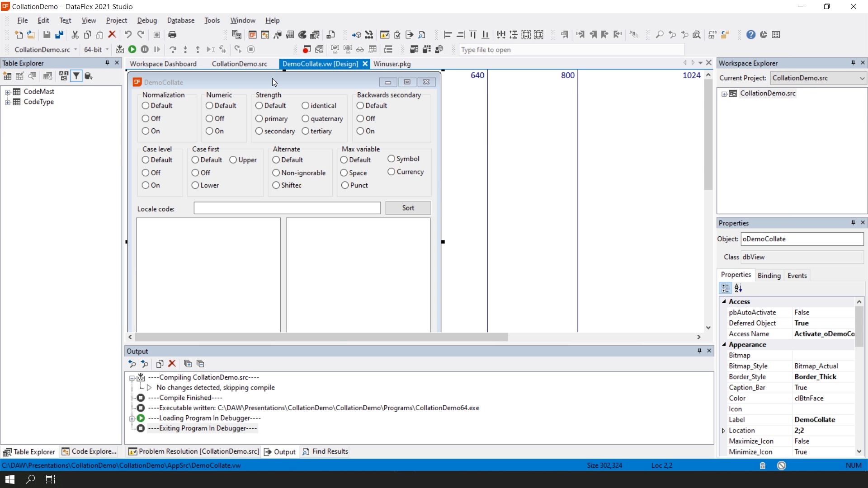Click the Table Explorer filter funnel icon
The height and width of the screenshot is (488, 868).
tap(76, 76)
